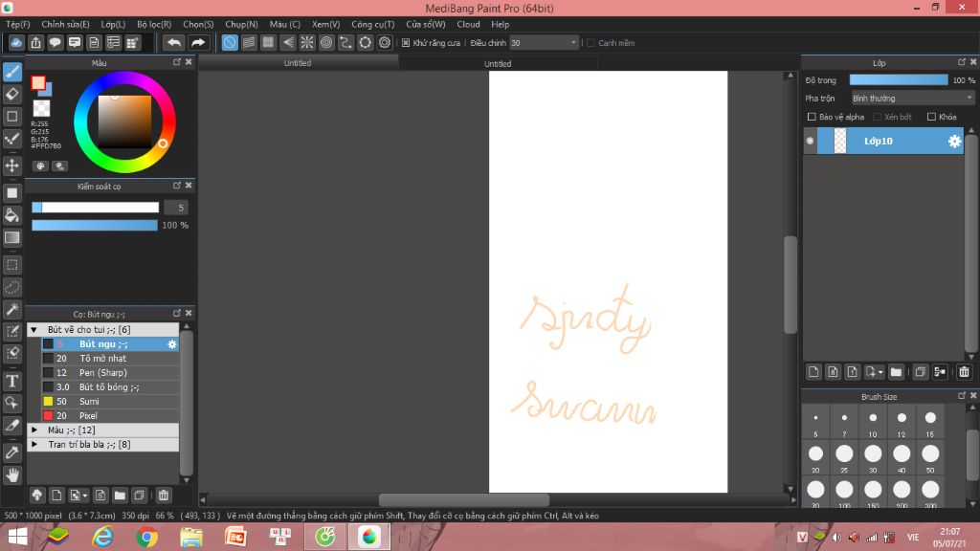Viewport: 980px width, 551px height.
Task: Select the Gradient tool
Action: tap(11, 237)
